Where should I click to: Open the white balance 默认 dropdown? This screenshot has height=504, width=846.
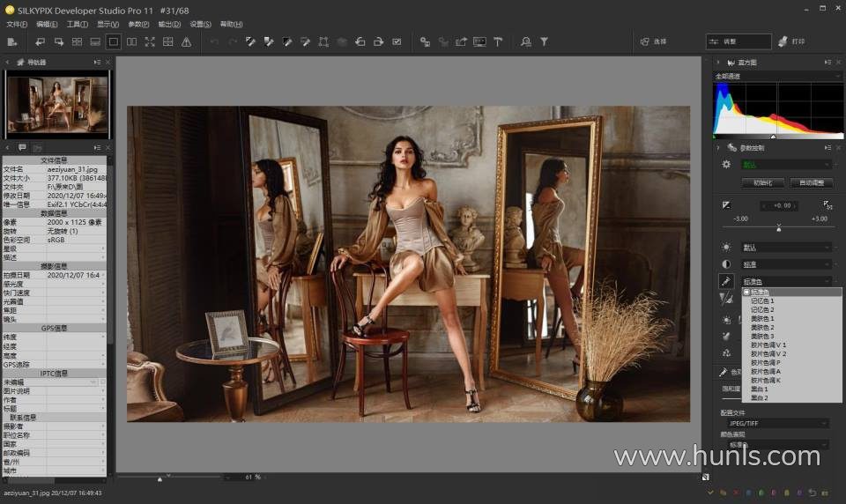(786, 248)
